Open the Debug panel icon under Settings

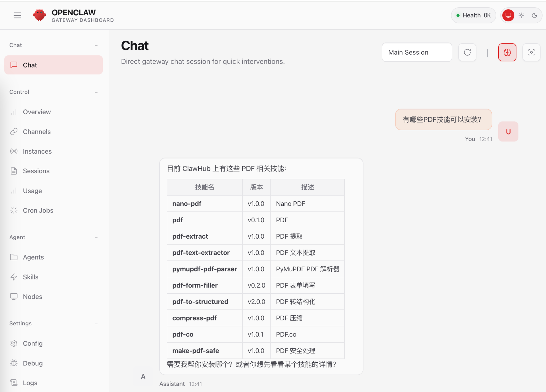click(14, 363)
